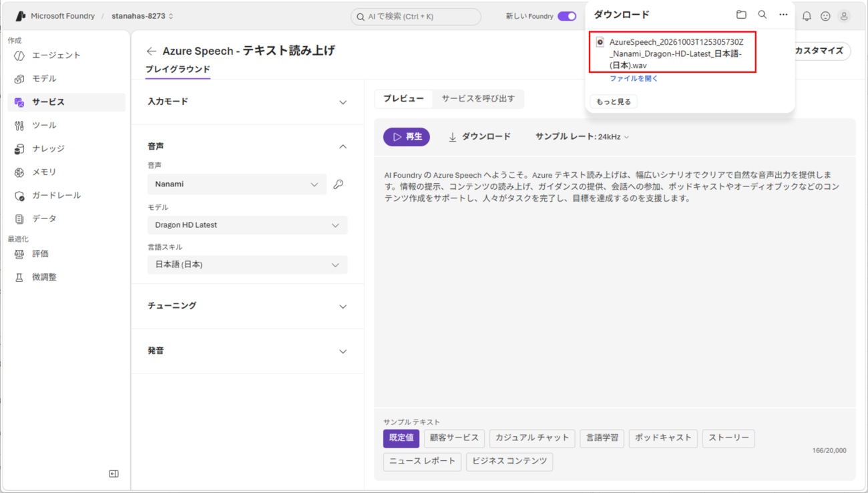Change the サンプル レート 24kHz dropdown
The image size is (868, 493).
click(582, 137)
